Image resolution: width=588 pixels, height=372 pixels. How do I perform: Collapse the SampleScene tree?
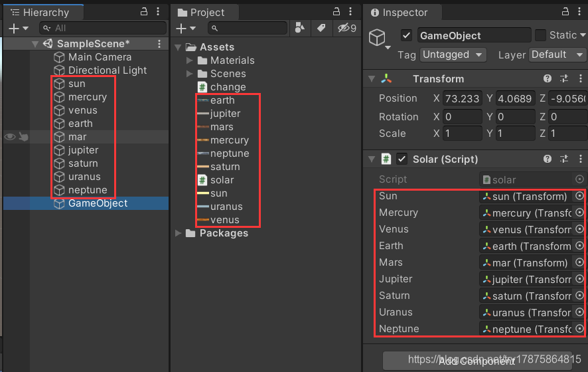(x=35, y=44)
